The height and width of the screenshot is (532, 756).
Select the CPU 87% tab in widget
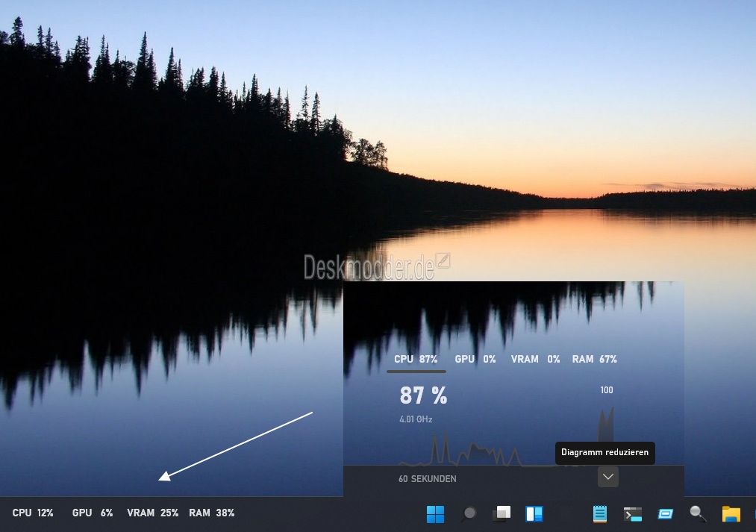[416, 359]
